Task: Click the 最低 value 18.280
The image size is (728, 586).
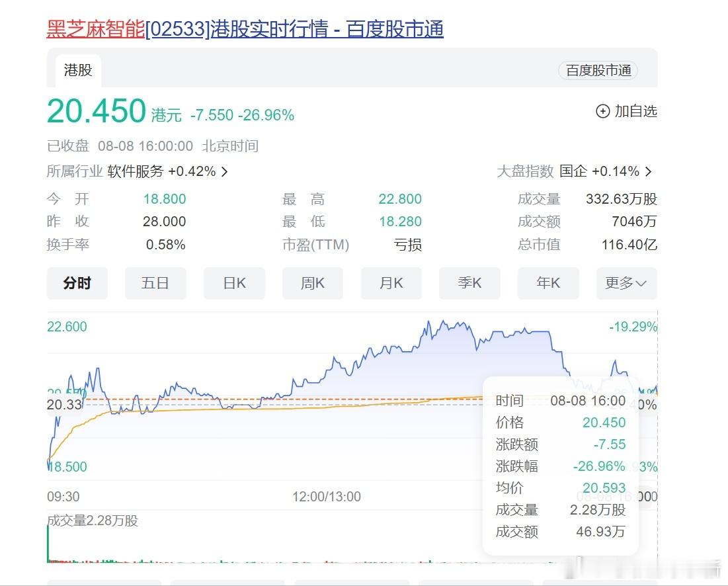Action: coord(400,222)
